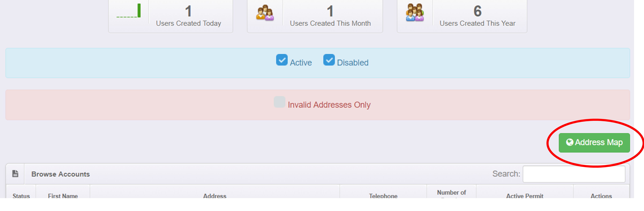The height and width of the screenshot is (211, 644).
Task: Uncheck the Active status checkbox
Action: pyautogui.click(x=282, y=60)
